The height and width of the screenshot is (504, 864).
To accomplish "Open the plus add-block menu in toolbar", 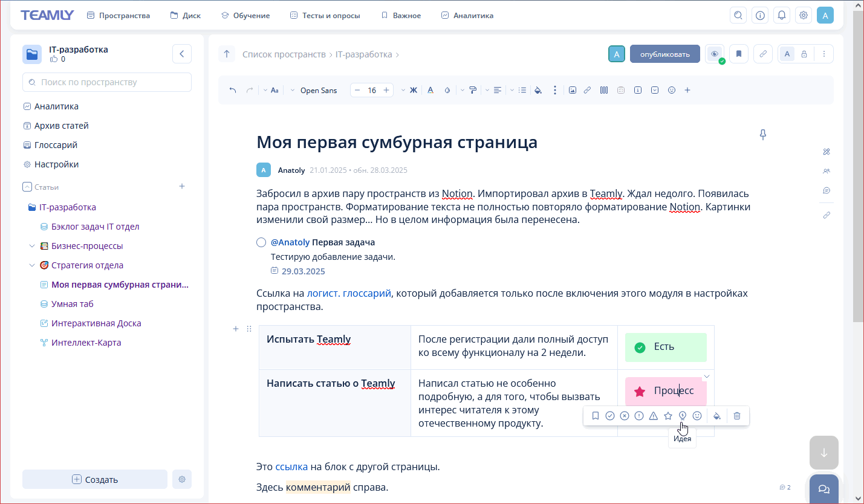I will click(687, 91).
